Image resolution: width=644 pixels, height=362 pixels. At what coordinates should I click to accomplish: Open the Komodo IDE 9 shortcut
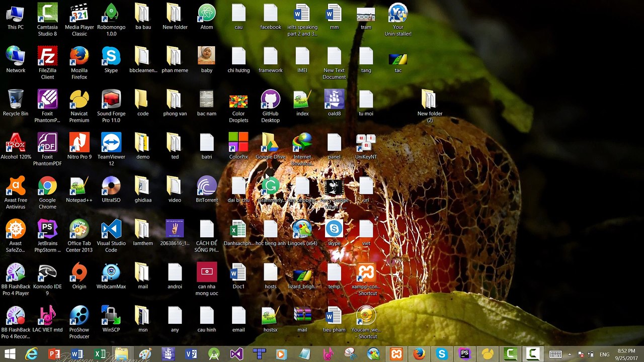tap(48, 279)
